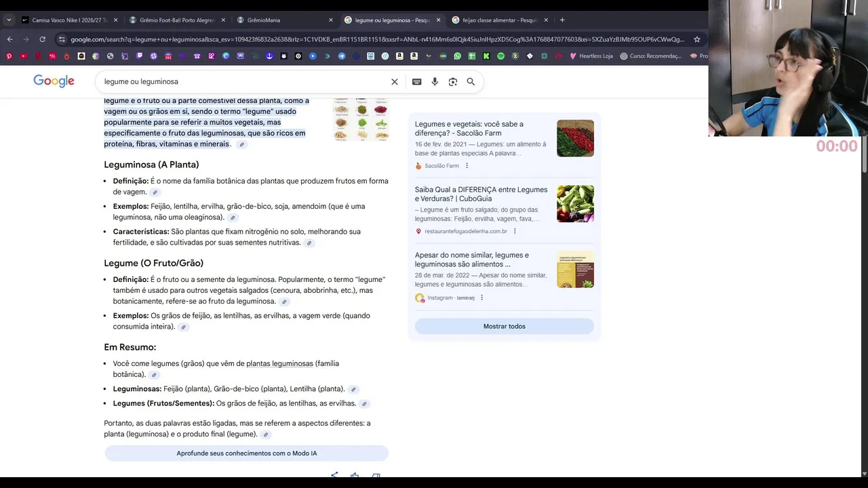The image size is (868, 488).
Task: Open the source link icon after 'botânica).'
Action: (x=154, y=375)
